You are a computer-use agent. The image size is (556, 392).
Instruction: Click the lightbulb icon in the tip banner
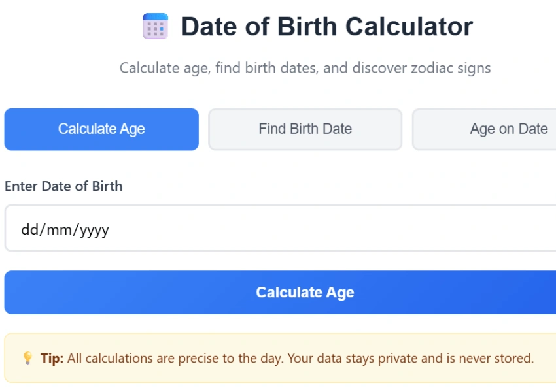[x=26, y=358]
